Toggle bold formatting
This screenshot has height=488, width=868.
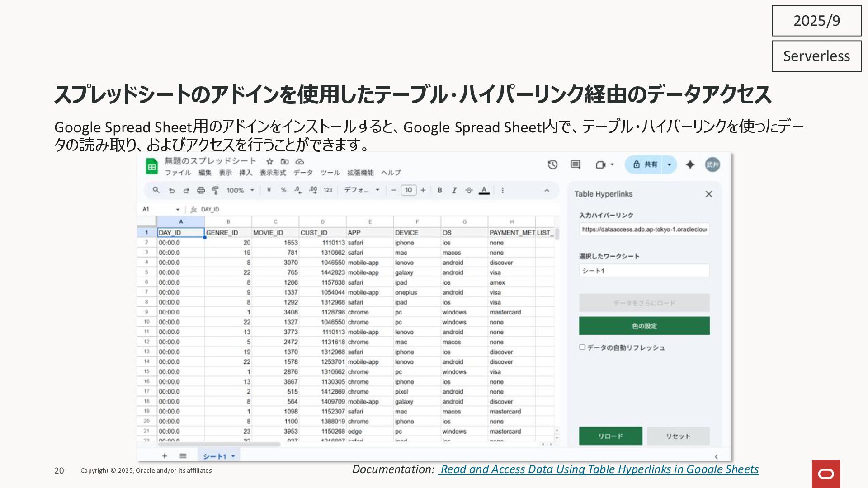(439, 190)
